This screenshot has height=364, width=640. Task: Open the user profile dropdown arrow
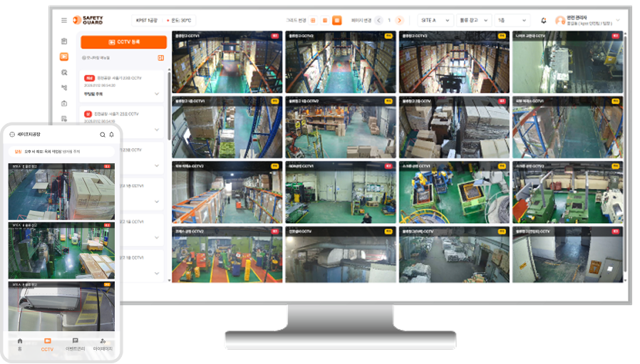(617, 21)
